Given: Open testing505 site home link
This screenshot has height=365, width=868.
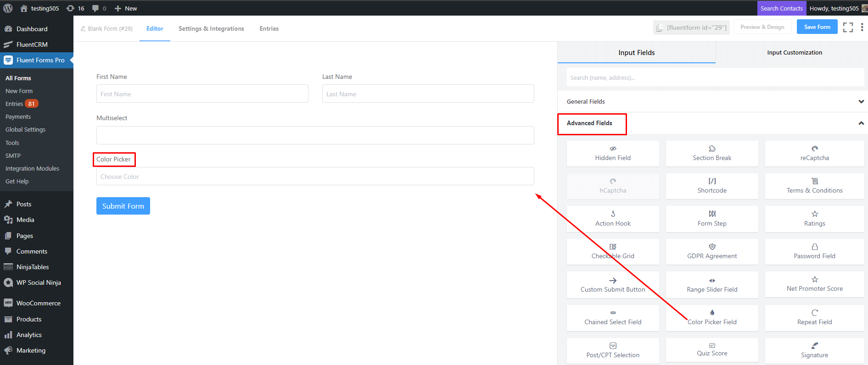Looking at the screenshot, I should [x=39, y=8].
